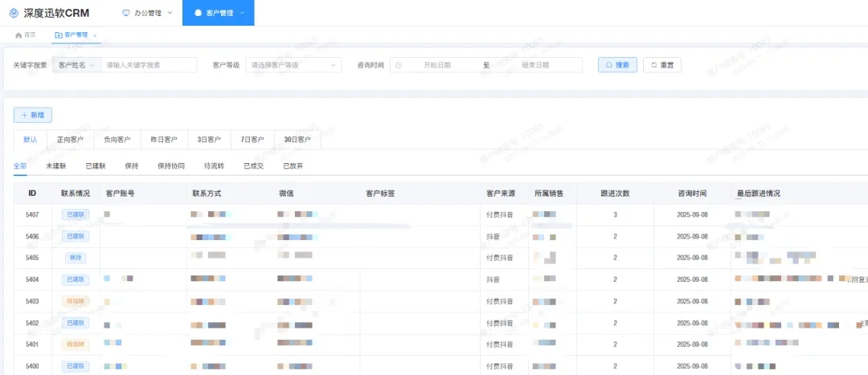Close the 客户管理 page tab

[95, 35]
